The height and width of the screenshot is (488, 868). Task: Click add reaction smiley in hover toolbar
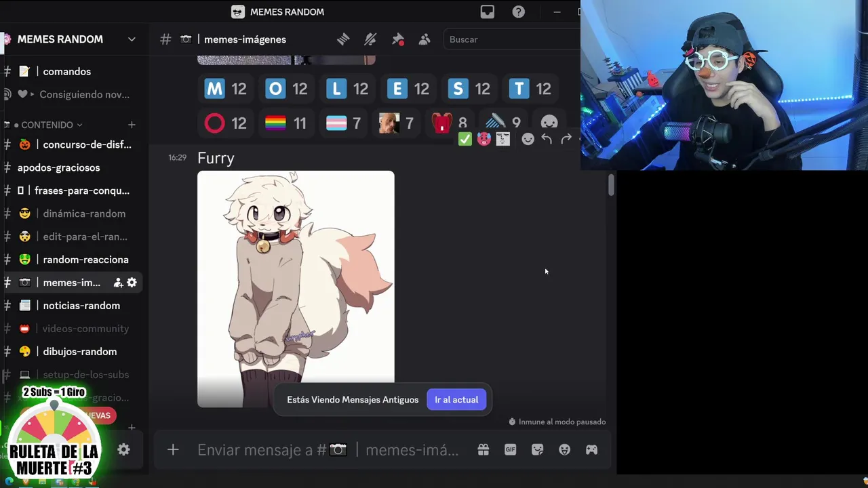(x=528, y=139)
